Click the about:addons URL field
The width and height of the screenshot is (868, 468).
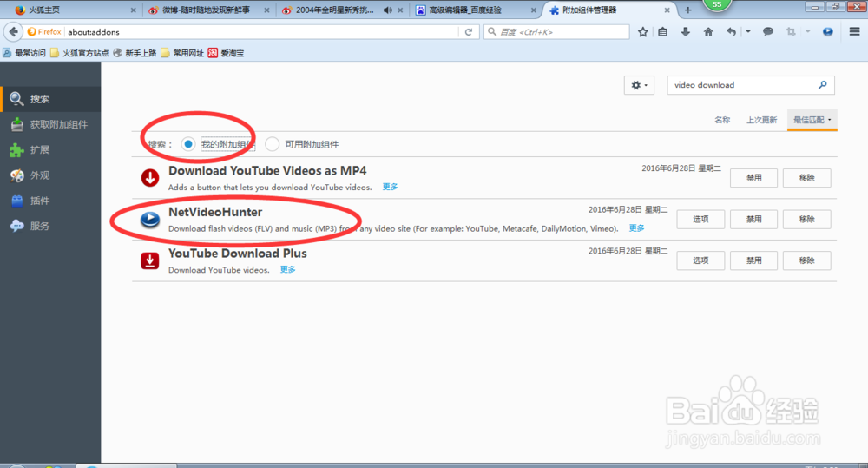click(x=261, y=32)
